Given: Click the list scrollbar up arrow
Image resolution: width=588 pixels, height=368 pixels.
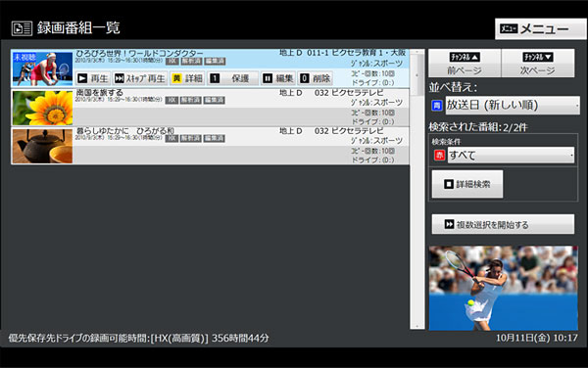Looking at the screenshot, I should [416, 53].
